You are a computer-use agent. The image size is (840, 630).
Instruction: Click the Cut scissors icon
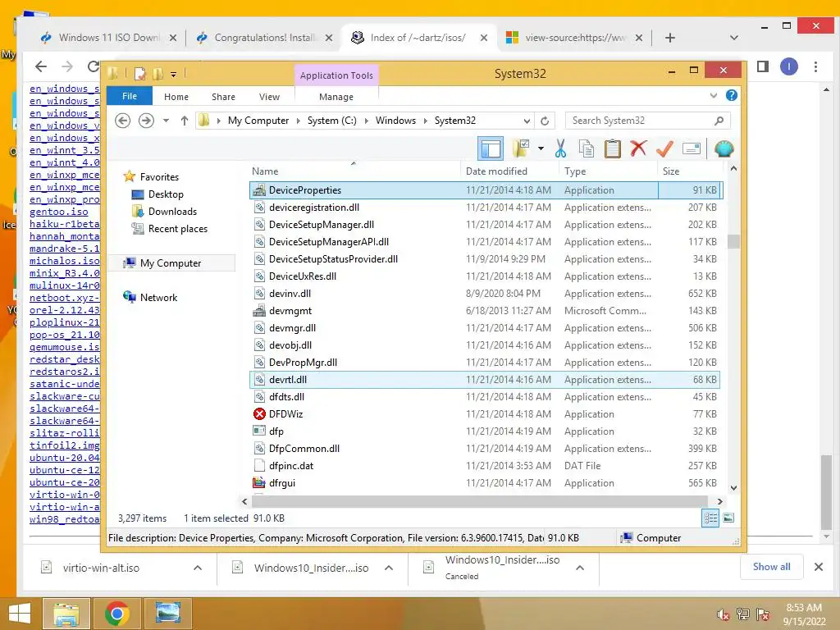click(x=560, y=148)
